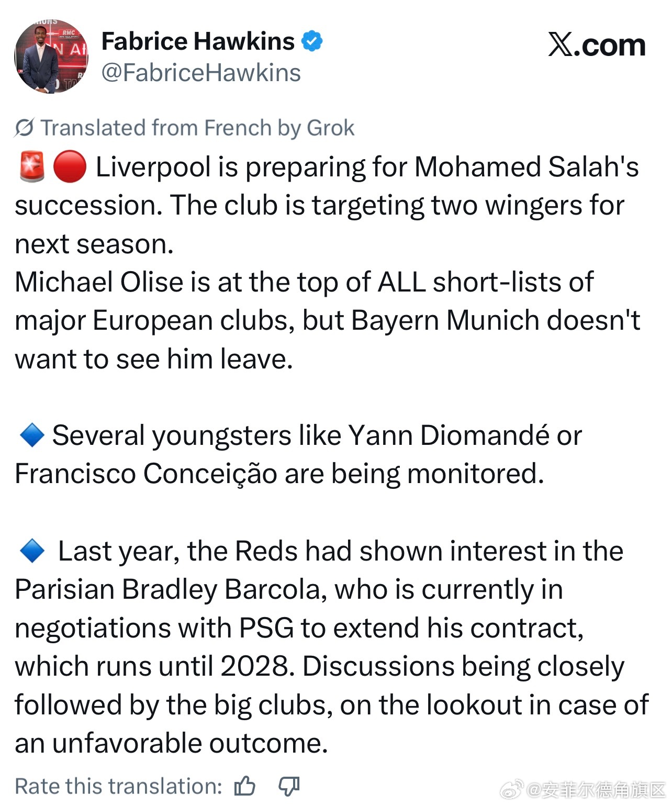Click the blue diamond before 'Several youngsters'
The width and height of the screenshot is (672, 806).
(x=31, y=435)
